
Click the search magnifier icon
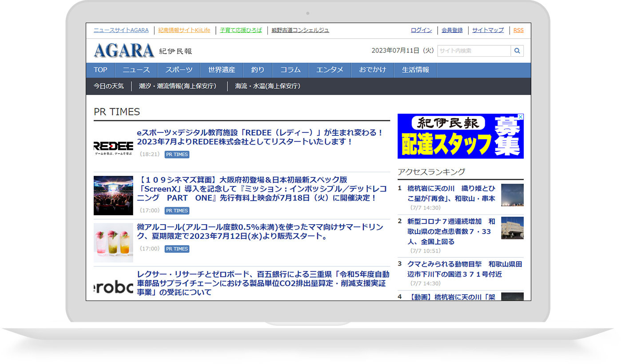(x=517, y=51)
